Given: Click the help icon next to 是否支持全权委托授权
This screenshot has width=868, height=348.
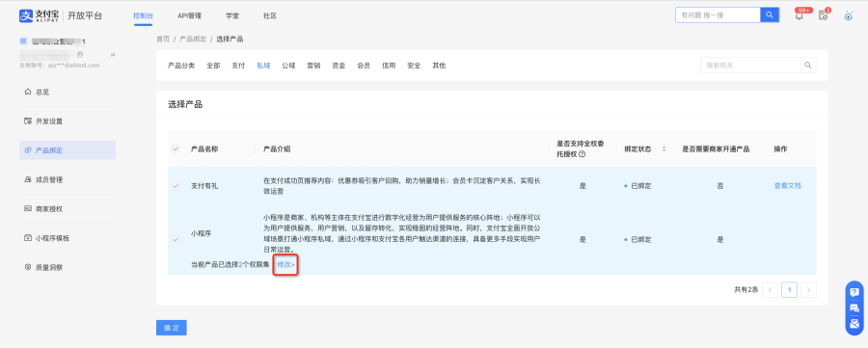Looking at the screenshot, I should click(582, 155).
